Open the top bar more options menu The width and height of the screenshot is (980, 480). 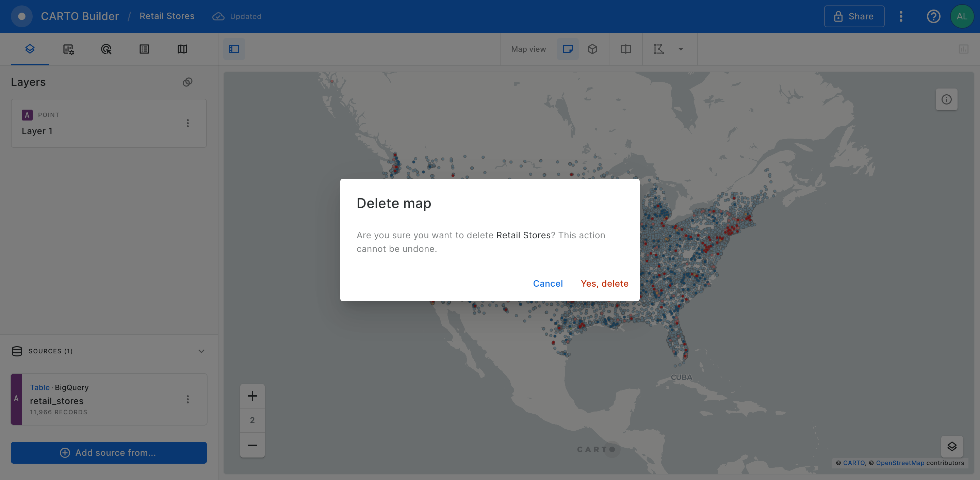900,16
